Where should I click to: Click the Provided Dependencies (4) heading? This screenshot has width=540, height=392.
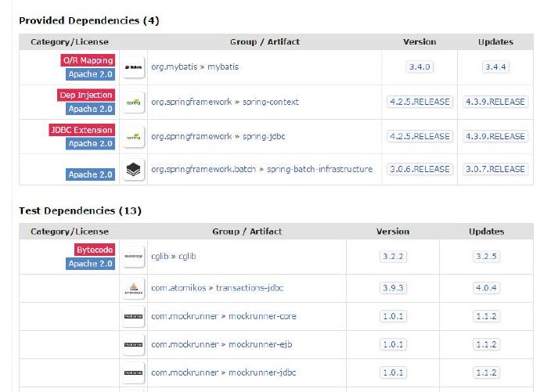tap(89, 20)
